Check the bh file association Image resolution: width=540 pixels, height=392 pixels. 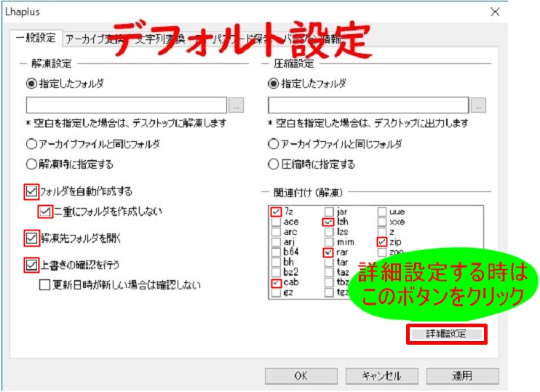pos(276,263)
